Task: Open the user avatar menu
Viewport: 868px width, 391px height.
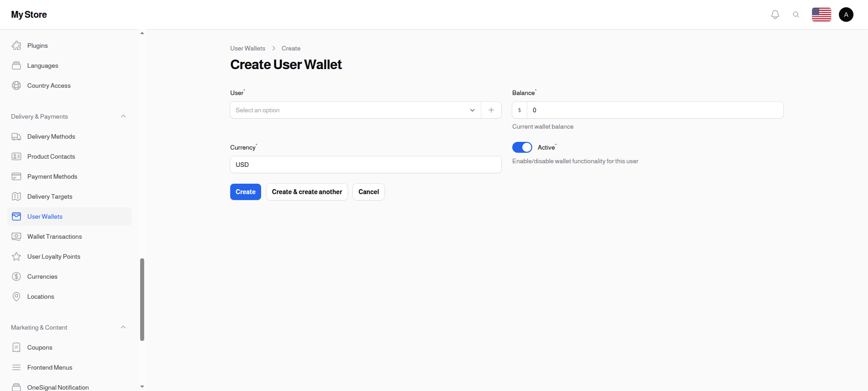Action: 846,15
